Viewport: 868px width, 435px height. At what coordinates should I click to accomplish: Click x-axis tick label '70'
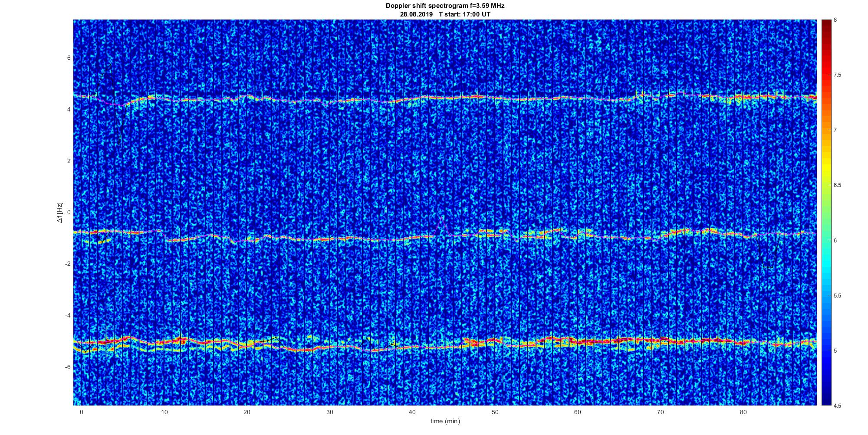(x=661, y=412)
